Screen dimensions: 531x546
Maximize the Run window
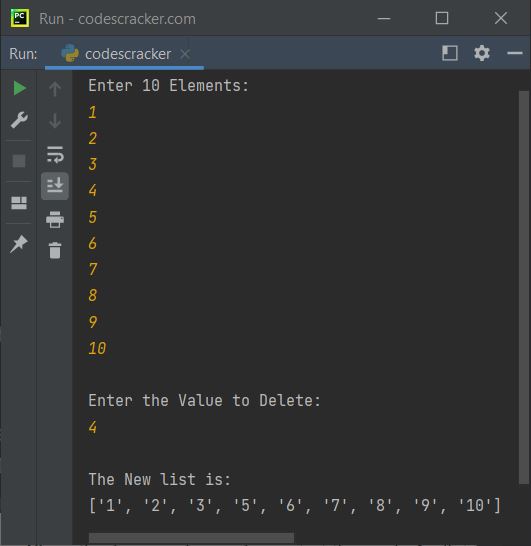click(x=442, y=18)
